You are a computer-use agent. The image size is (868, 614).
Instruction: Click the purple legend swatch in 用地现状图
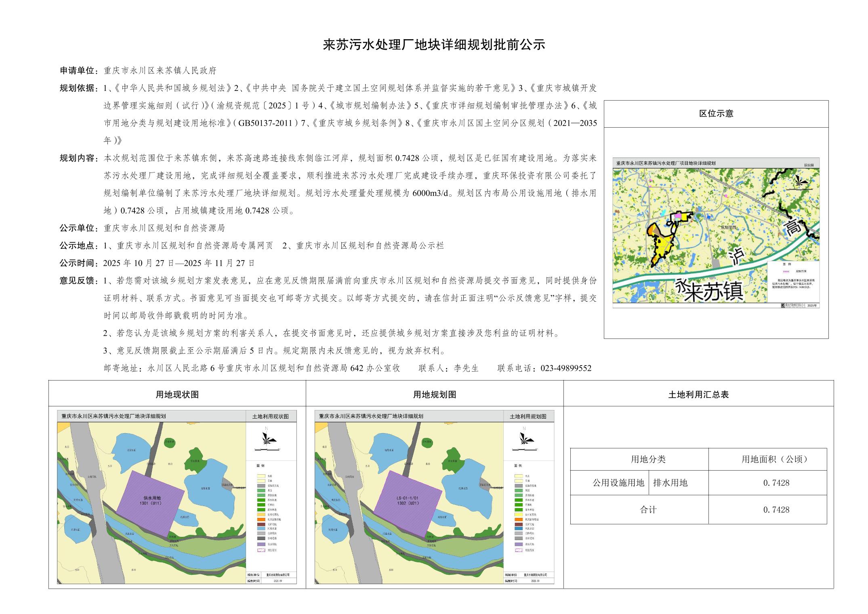[x=261, y=544]
